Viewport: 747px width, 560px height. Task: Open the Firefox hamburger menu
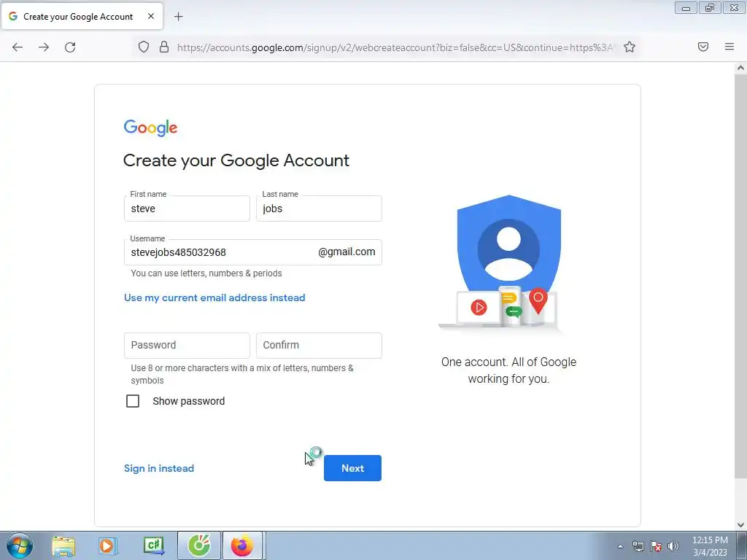click(729, 47)
